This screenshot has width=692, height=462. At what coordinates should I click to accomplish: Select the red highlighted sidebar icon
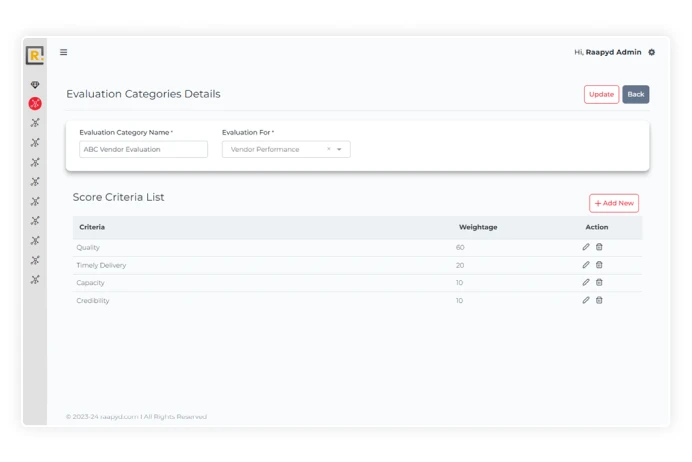click(35, 104)
